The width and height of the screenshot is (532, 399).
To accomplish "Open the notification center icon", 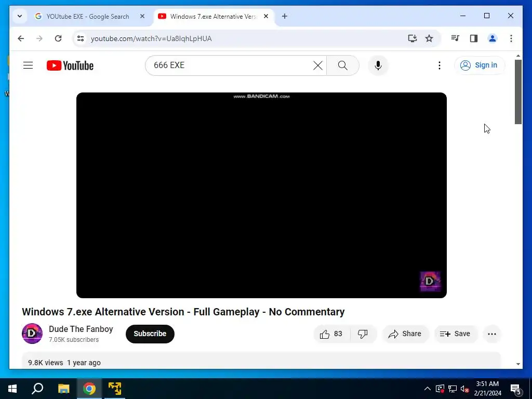I will pyautogui.click(x=515, y=389).
